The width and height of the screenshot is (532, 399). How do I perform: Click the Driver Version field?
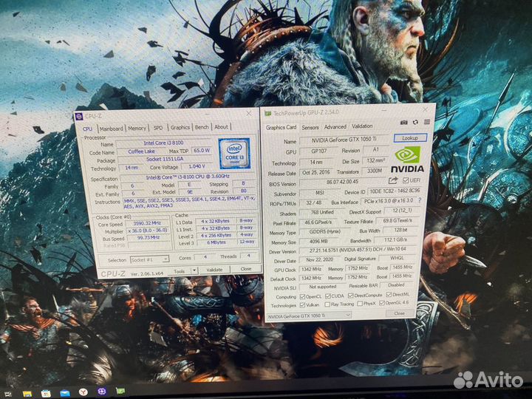click(x=358, y=250)
